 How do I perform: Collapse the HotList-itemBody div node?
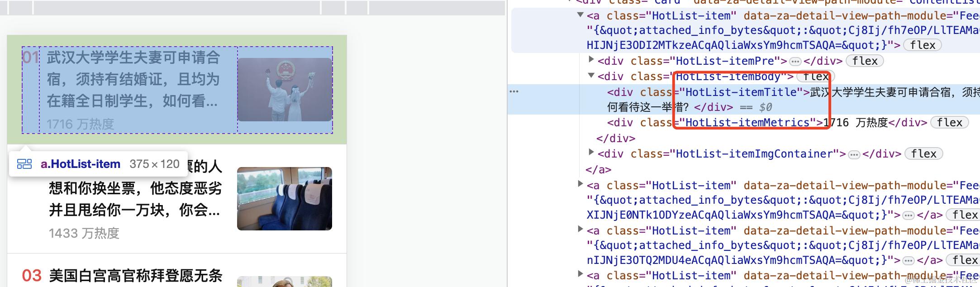[x=591, y=75]
